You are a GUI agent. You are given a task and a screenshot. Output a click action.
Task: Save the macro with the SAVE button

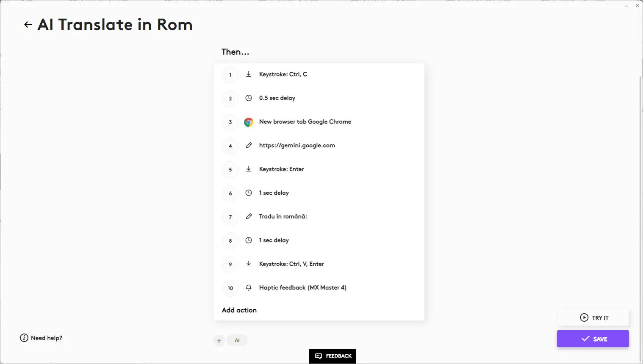[593, 339]
